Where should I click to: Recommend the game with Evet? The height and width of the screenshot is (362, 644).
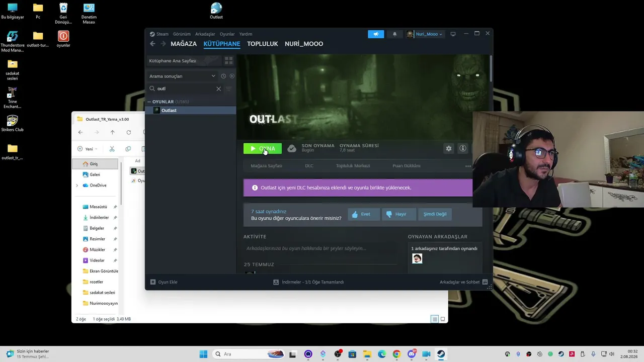point(363,214)
